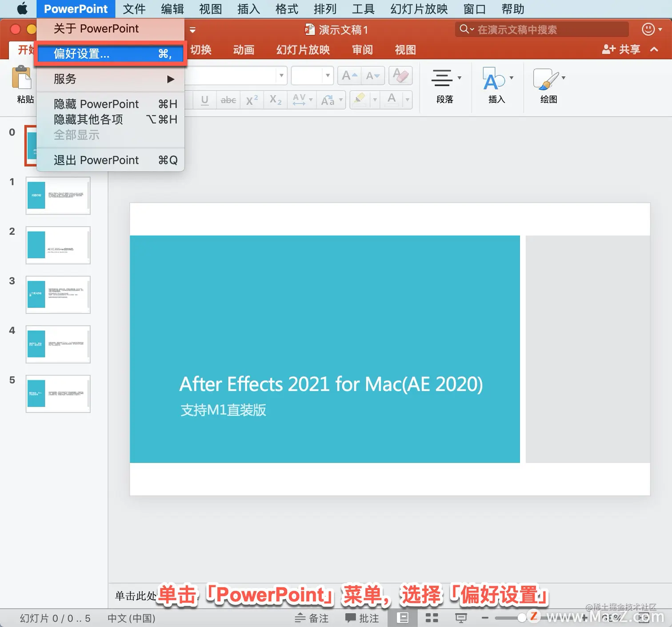Open the Insert (插入) menu bar item
The image size is (672, 627).
249,9
